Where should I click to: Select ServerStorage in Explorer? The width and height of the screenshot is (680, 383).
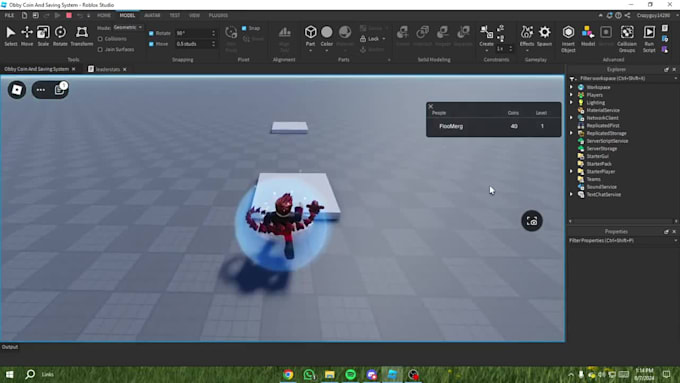pyautogui.click(x=602, y=148)
